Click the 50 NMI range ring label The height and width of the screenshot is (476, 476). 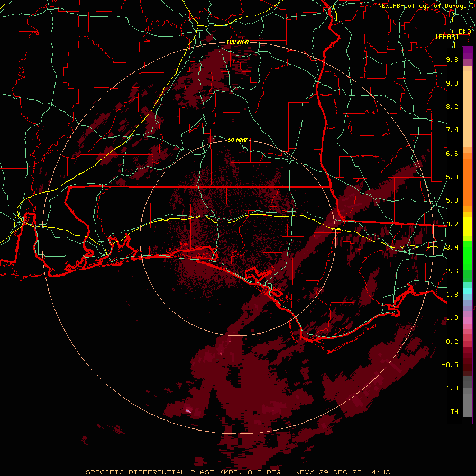237,140
